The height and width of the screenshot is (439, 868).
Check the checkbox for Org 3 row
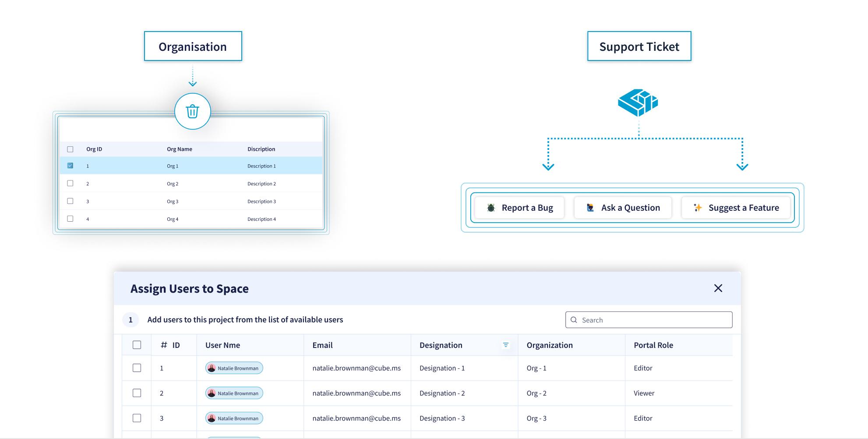coord(70,201)
